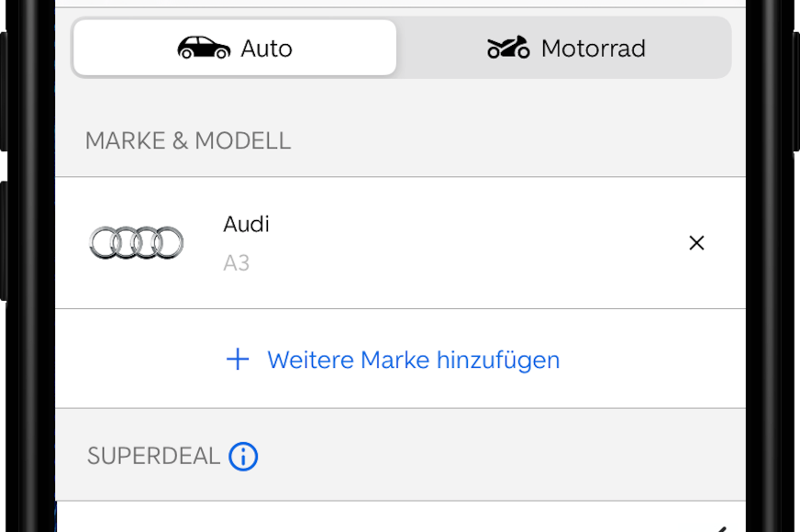The height and width of the screenshot is (532, 800).
Task: Click the Weitere Marke hinzufügen link
Action: tap(413, 360)
